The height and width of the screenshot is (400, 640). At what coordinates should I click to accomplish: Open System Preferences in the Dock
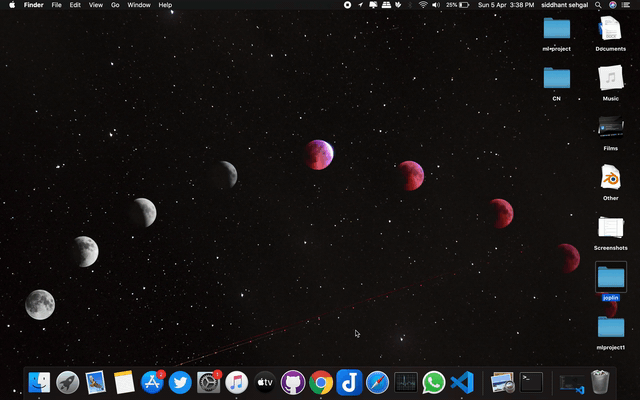pyautogui.click(x=209, y=382)
